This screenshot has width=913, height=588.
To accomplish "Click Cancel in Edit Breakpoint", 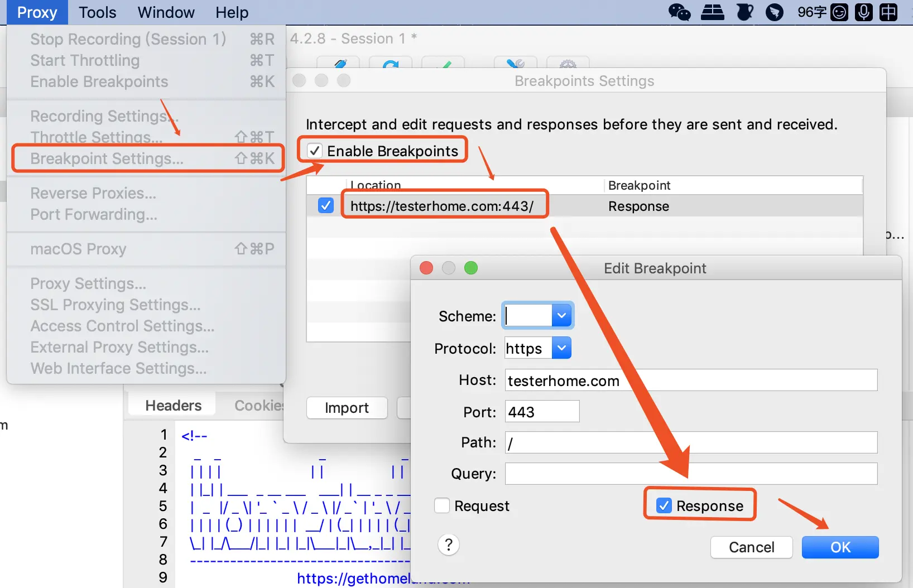I will pyautogui.click(x=751, y=547).
